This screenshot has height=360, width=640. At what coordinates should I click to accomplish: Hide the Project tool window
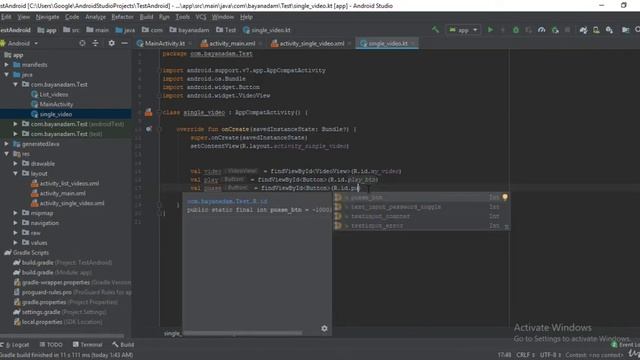tap(124, 43)
